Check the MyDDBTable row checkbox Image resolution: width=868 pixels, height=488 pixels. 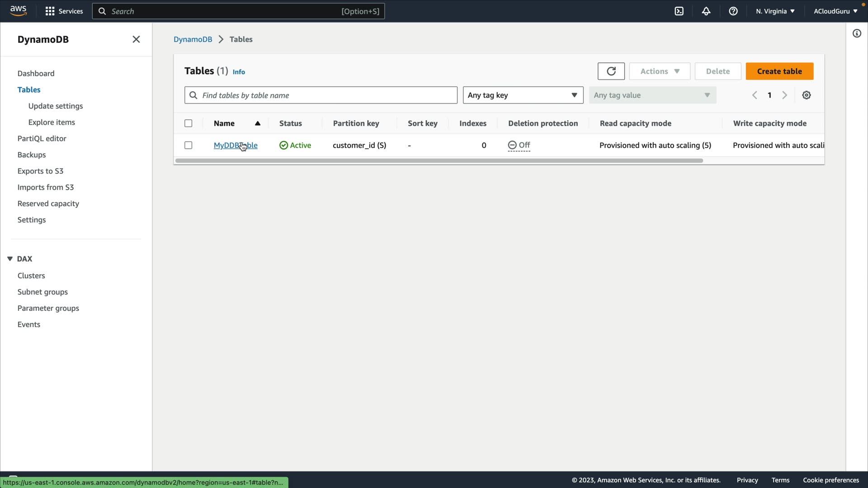[x=189, y=145]
